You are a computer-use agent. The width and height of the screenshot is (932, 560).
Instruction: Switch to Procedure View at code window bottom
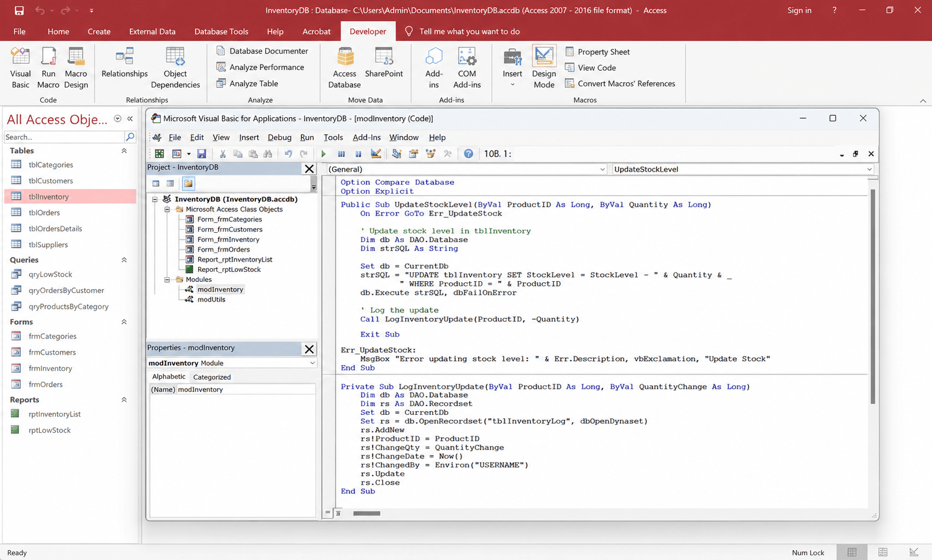(328, 513)
